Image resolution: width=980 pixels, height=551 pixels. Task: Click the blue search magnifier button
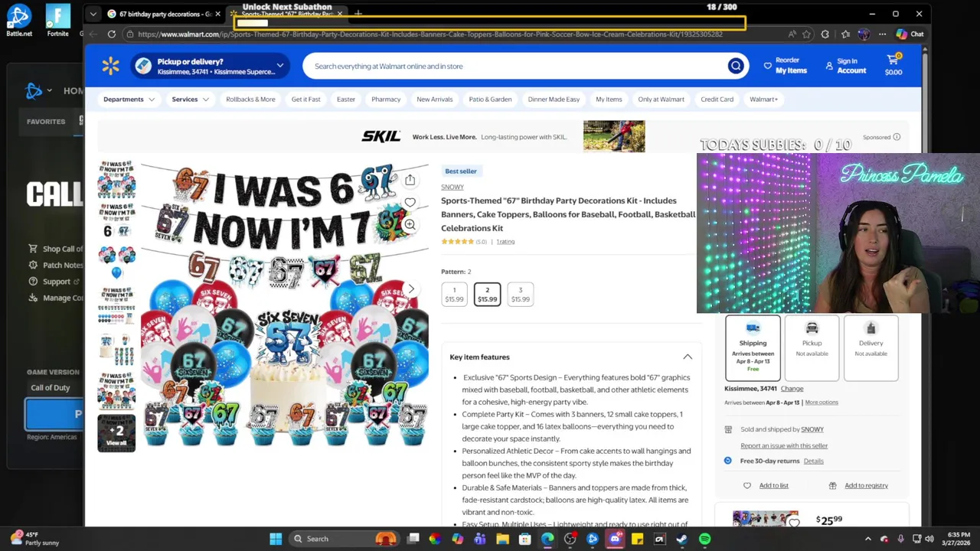tap(736, 67)
